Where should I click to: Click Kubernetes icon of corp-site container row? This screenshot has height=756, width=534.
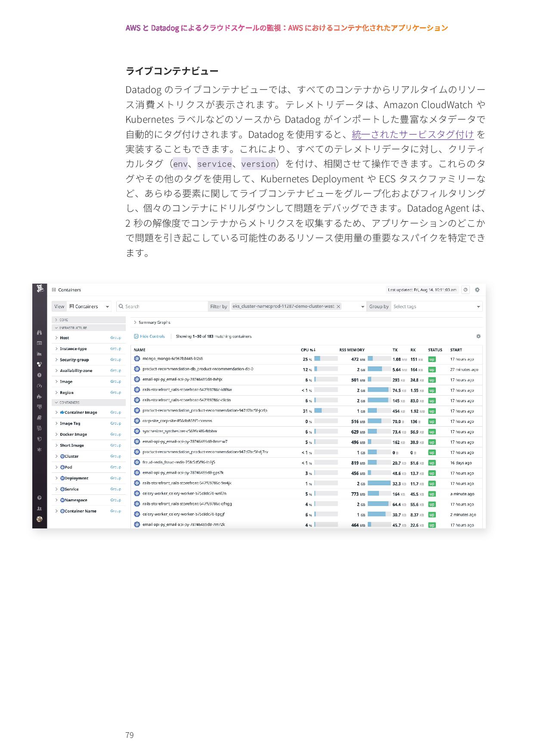137,421
